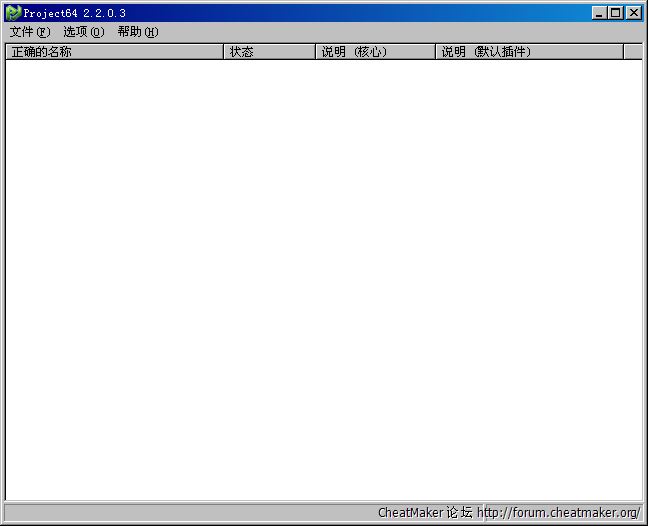Maximize the Project64 window

pyautogui.click(x=616, y=13)
